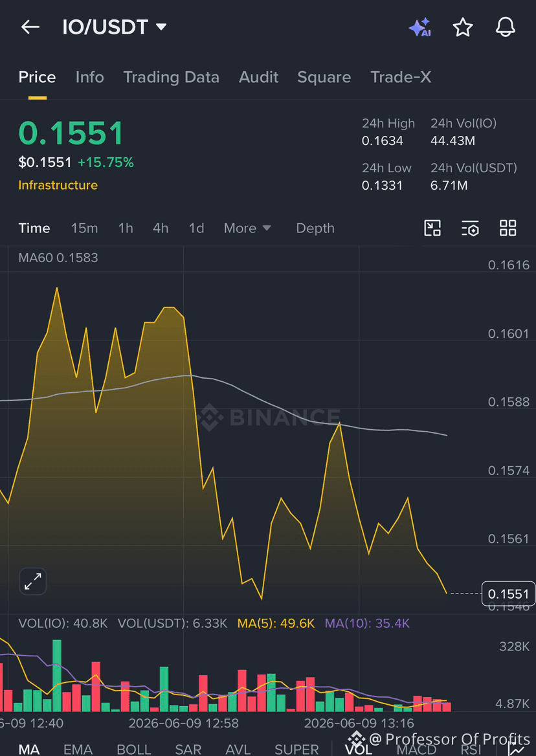Toggle the SAR indicator
This screenshot has height=756, width=536.
188,750
